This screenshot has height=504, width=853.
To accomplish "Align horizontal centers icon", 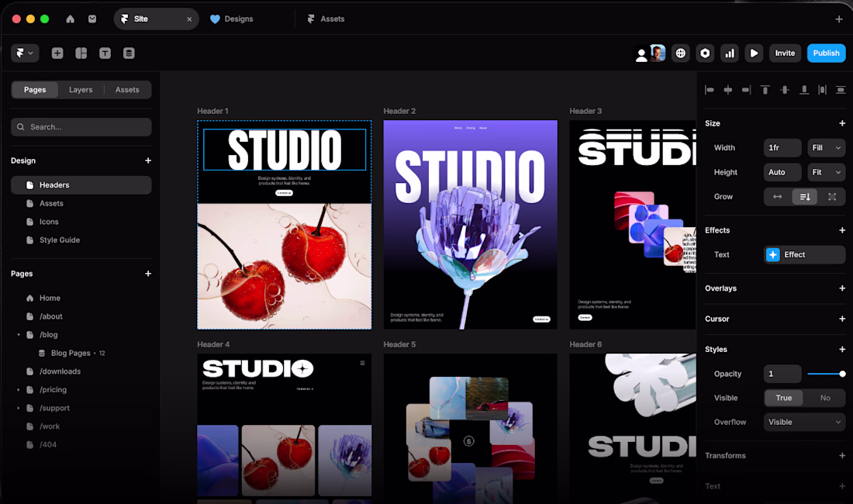I will click(x=728, y=90).
